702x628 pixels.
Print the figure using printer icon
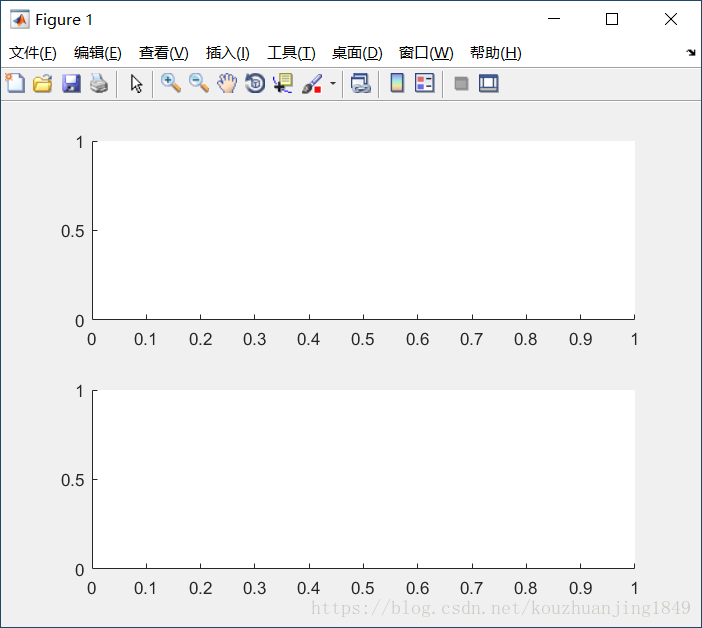pos(99,84)
